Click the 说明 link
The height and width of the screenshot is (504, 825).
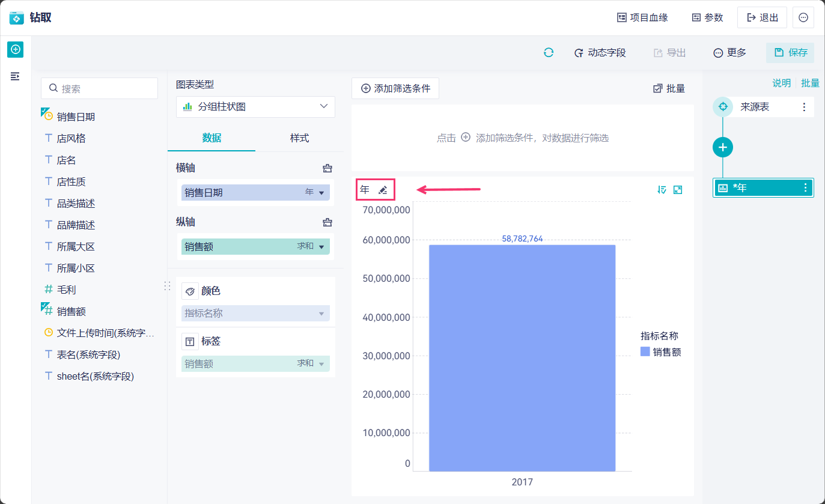pyautogui.click(x=782, y=83)
